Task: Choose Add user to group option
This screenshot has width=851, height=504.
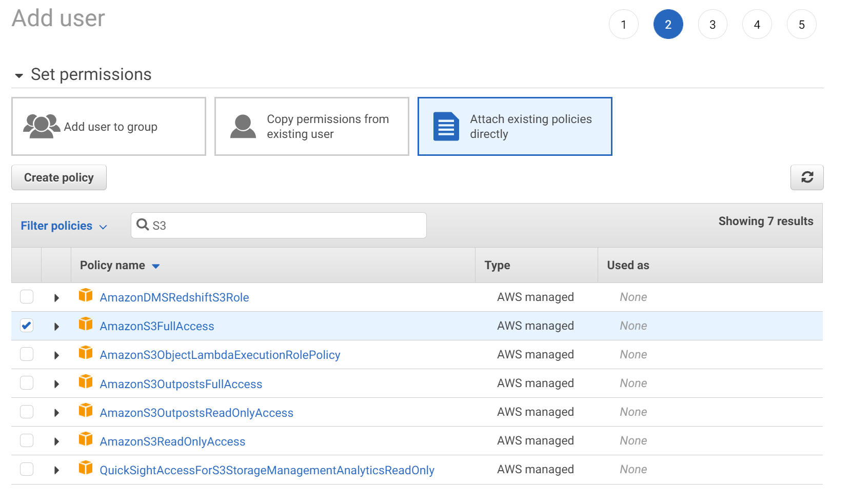Action: point(109,126)
